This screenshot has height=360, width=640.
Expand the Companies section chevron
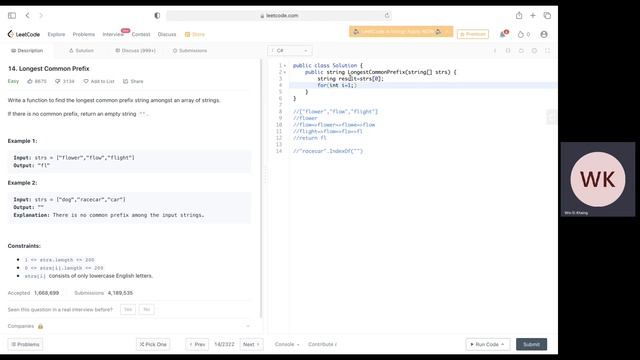(248, 326)
